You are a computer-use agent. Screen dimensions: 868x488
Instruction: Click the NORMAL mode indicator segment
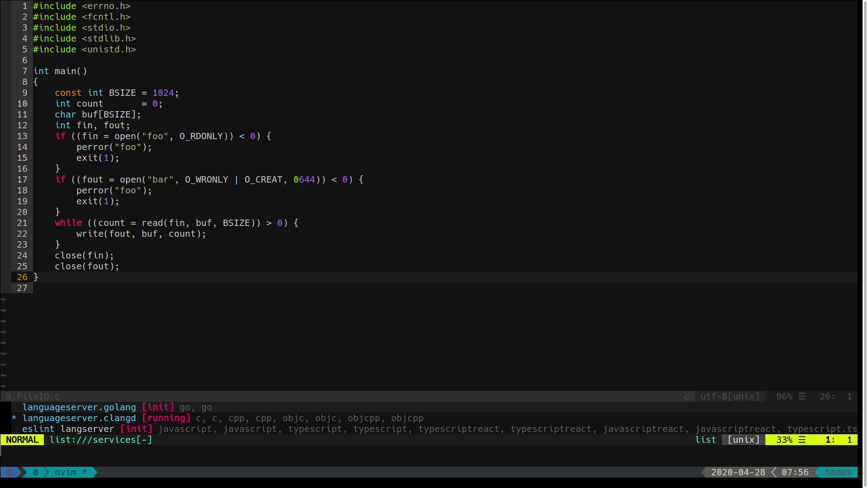click(22, 440)
